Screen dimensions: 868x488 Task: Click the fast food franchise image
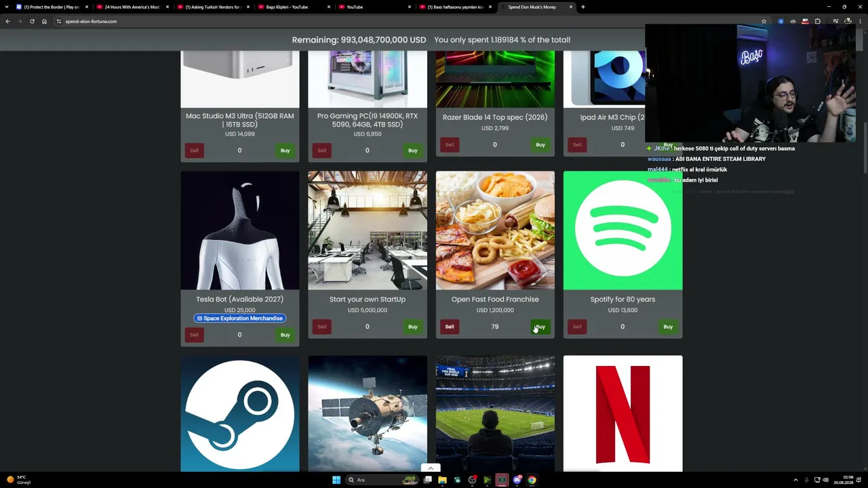[x=495, y=230]
